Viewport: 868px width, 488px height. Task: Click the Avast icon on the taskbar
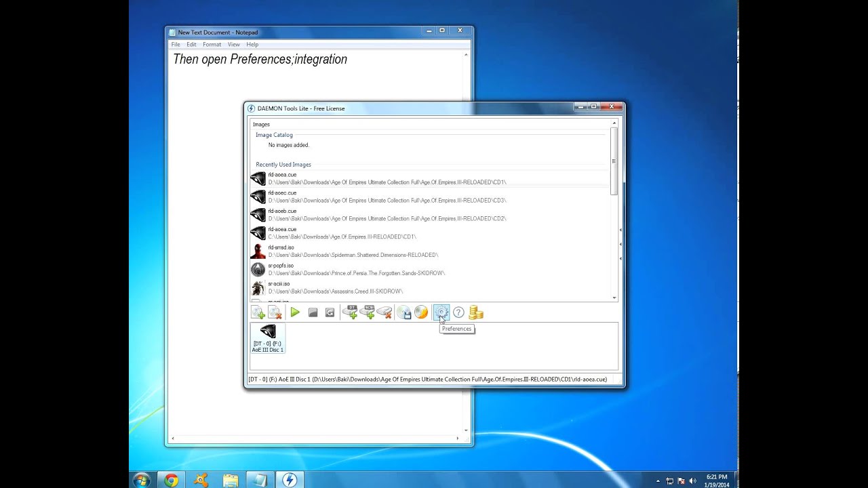(x=201, y=480)
